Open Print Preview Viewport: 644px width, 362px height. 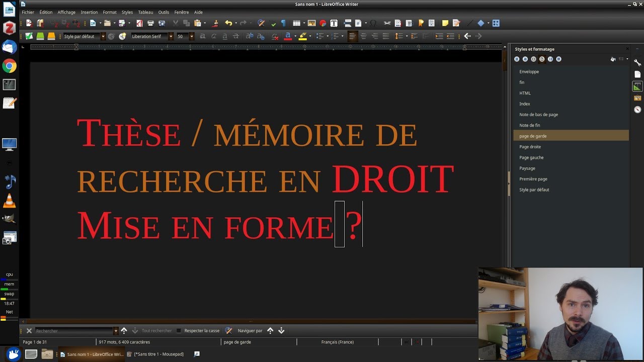(162, 23)
